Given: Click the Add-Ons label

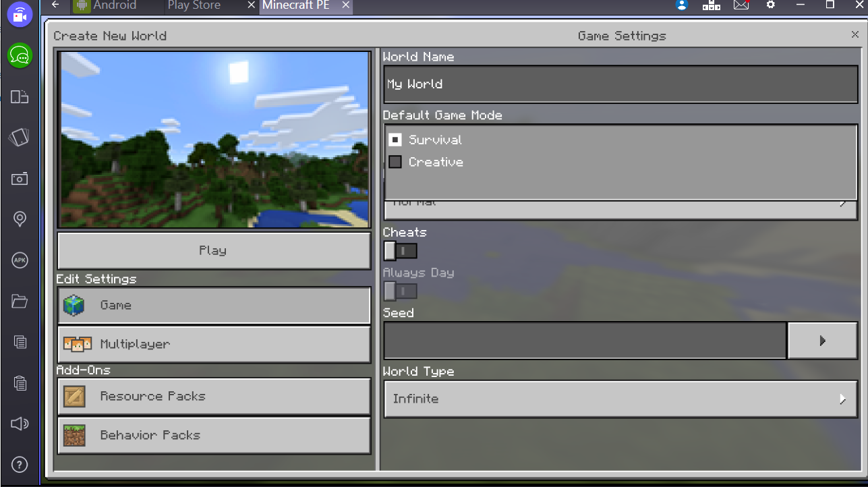Looking at the screenshot, I should click(x=84, y=370).
